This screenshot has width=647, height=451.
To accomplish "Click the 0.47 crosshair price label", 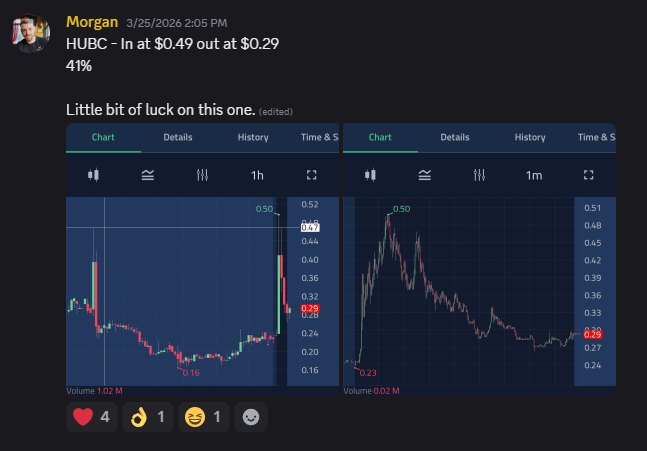I will coord(310,227).
